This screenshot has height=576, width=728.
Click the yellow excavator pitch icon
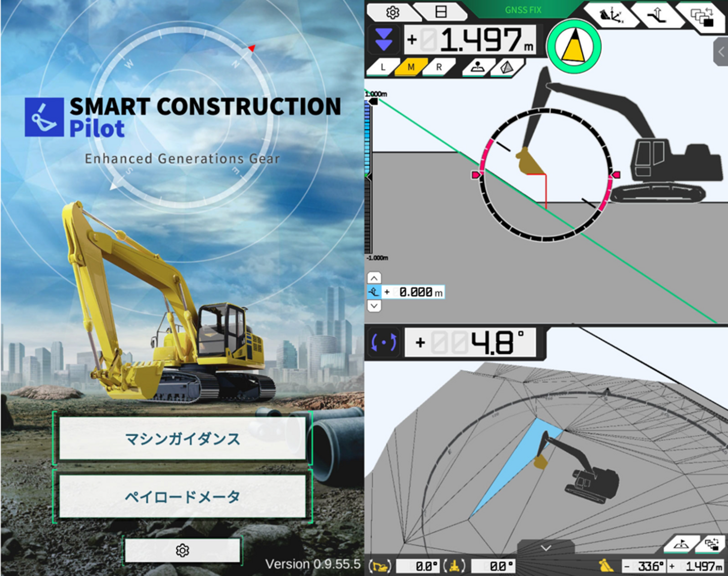[x=380, y=566]
